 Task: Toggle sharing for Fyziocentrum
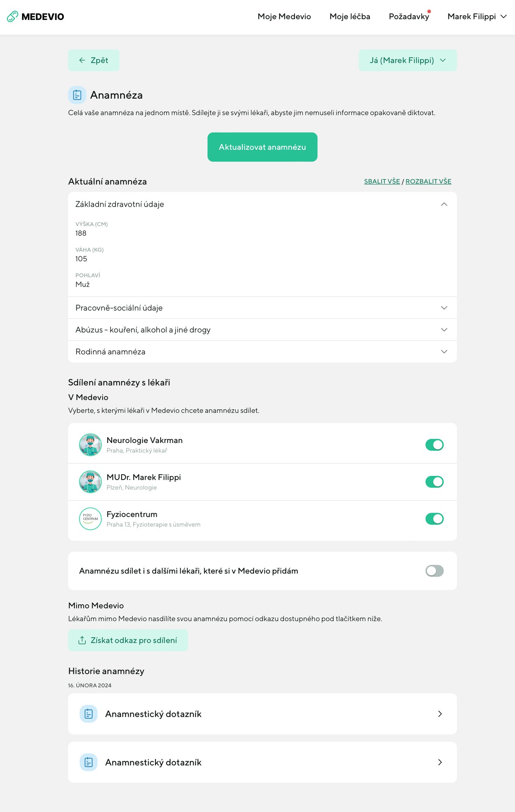coord(434,518)
